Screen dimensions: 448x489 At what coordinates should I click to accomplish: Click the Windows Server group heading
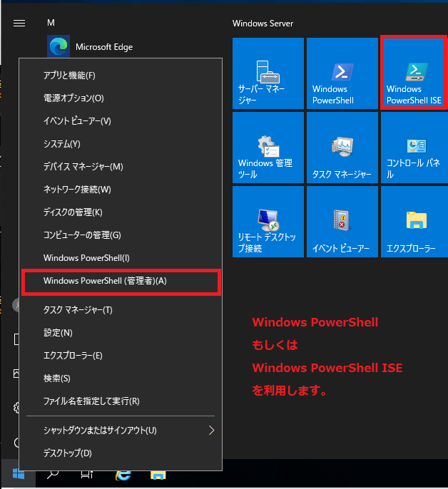click(x=263, y=24)
